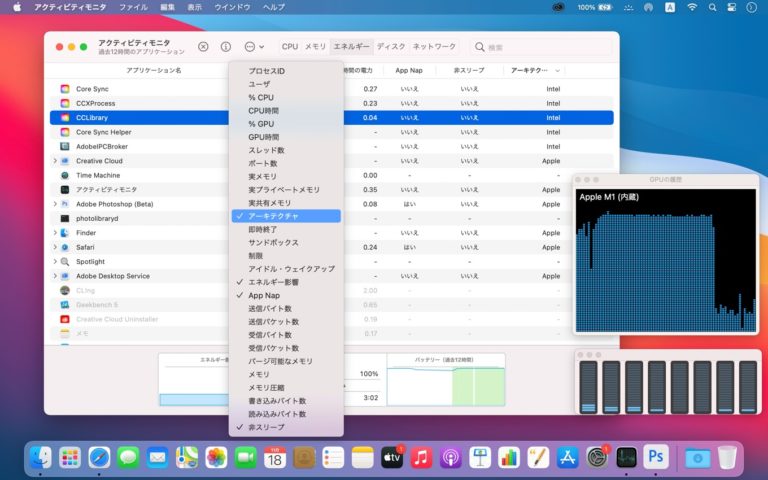Open Finder from the Dock
768x480 pixels.
41,458
